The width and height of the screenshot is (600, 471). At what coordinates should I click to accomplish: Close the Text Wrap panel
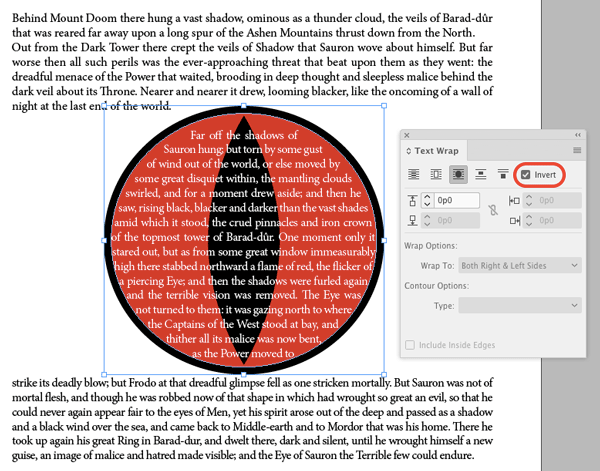[407, 135]
